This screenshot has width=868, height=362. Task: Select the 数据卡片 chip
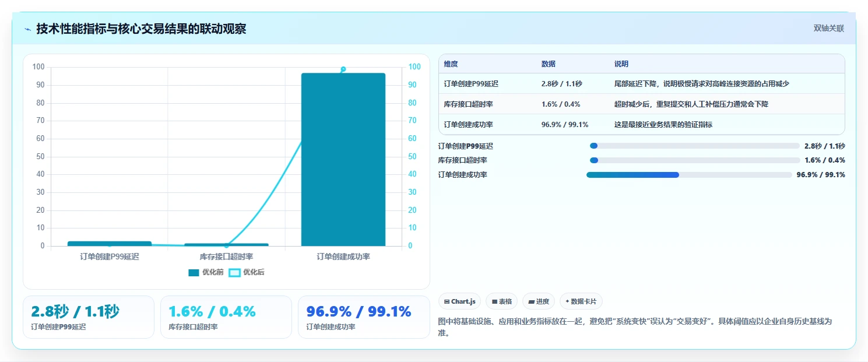coord(581,301)
